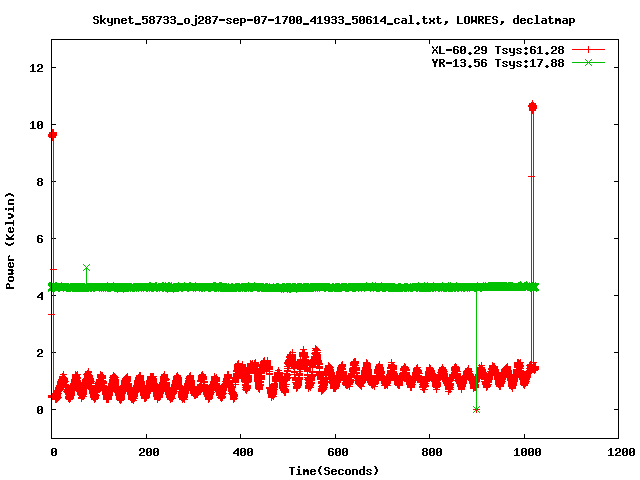Viewport: 640px width, 480px height.
Task: Click the green outlier marker near power 5
Action: 86,268
